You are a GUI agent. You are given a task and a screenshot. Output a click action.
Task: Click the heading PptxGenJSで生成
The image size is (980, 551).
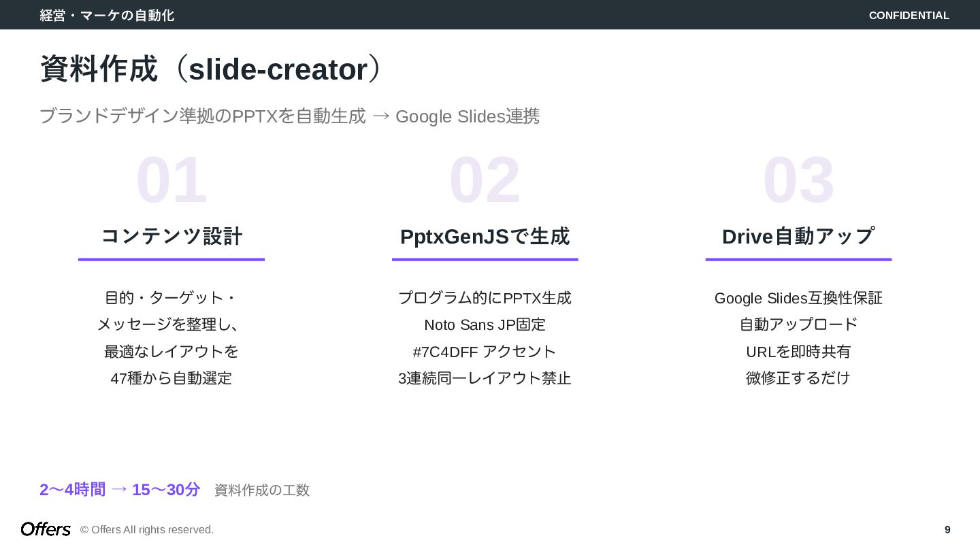485,236
